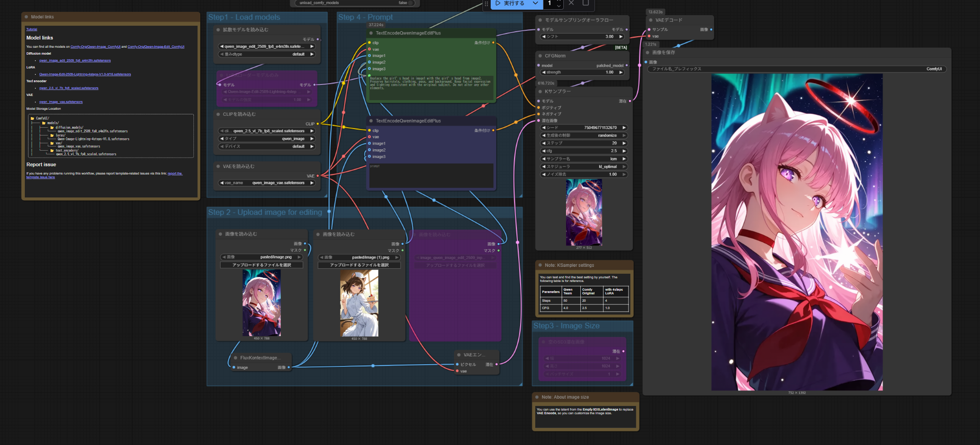This screenshot has height=445, width=980.
Task: Click upload button under pasted/image (1).png
Action: point(359,265)
